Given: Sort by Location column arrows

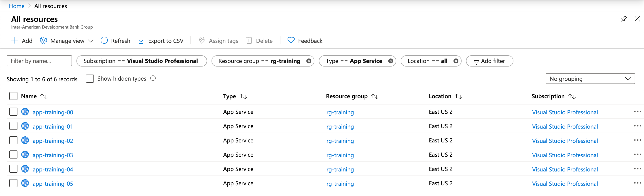Looking at the screenshot, I should click(458, 96).
